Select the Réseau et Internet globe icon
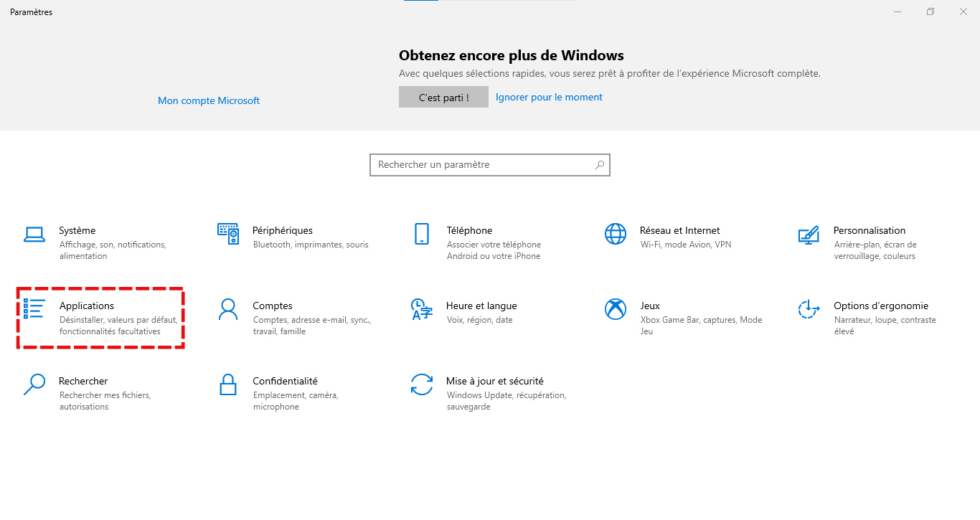 pyautogui.click(x=615, y=234)
